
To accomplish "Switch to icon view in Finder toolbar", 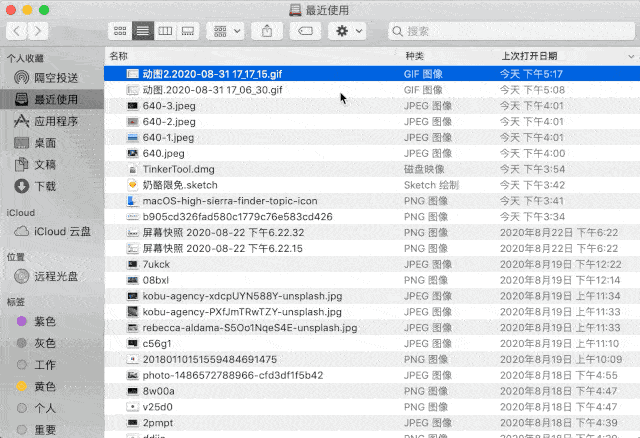I will pyautogui.click(x=120, y=31).
